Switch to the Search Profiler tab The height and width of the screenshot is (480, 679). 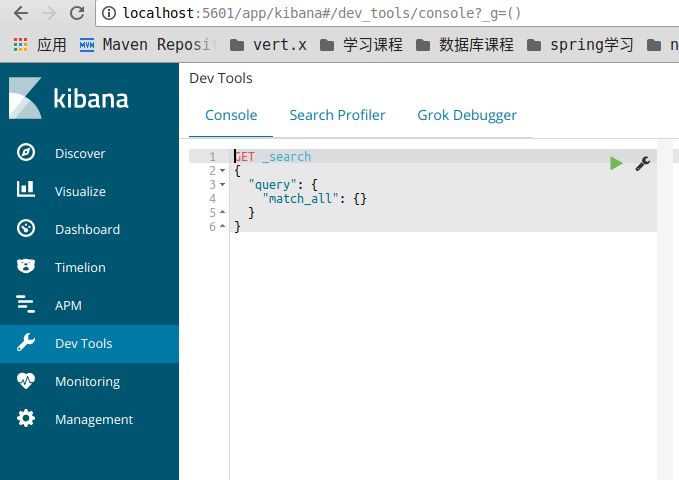pos(337,115)
